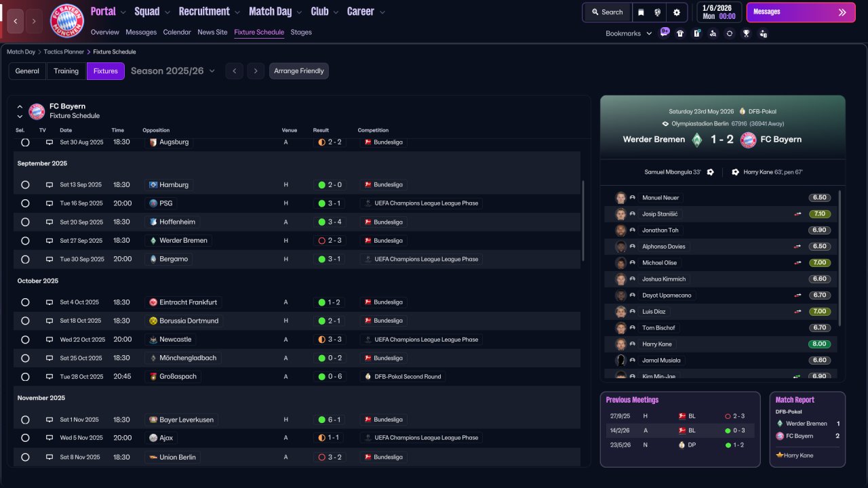Open the Stages sub-tab
Image resolution: width=868 pixels, height=488 pixels.
coord(301,32)
